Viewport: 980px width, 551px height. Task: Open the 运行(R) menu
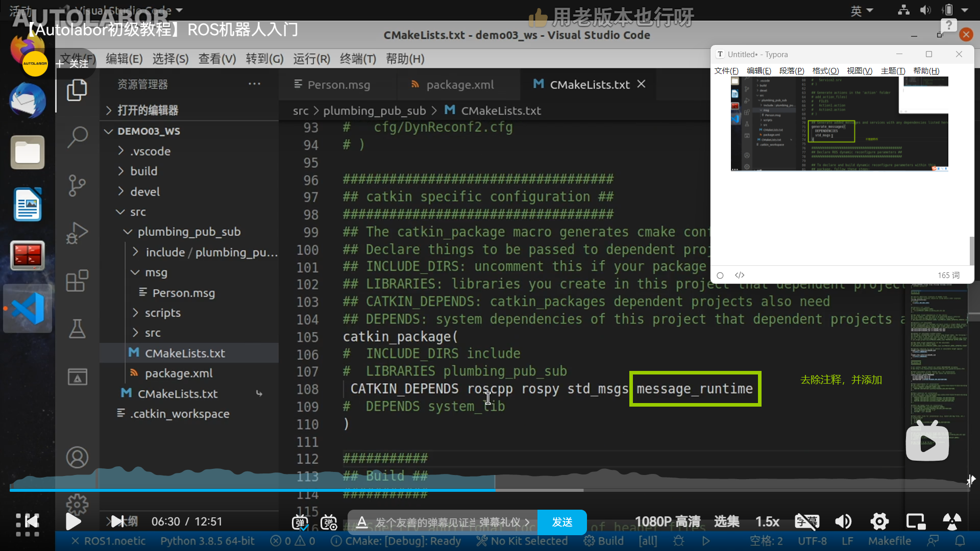coord(311,59)
